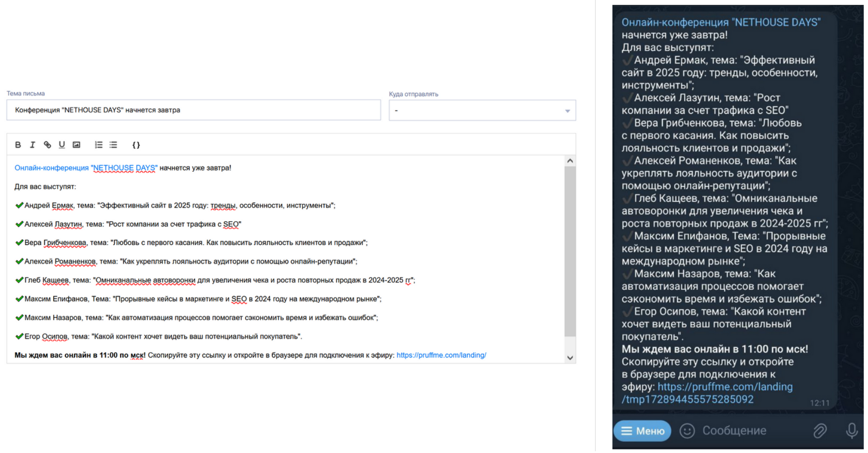Toggle underline formatting in editor toolbar

click(62, 145)
